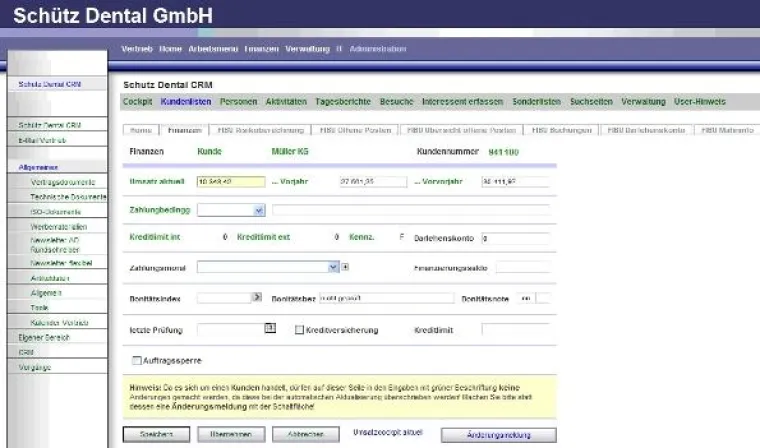Open Kalender Vertrieb in the sidebar
Image resolution: width=760 pixels, height=448 pixels.
59,323
